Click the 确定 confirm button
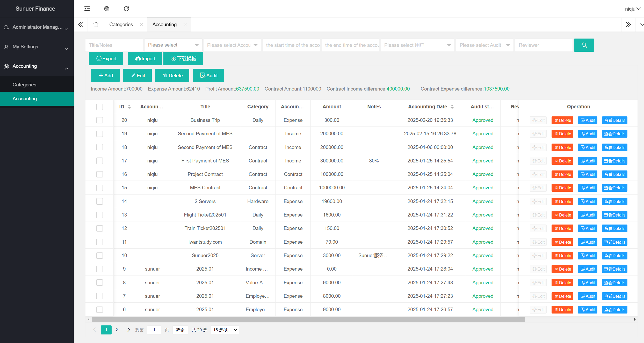Screen dimensions: 644x343 click(180, 330)
